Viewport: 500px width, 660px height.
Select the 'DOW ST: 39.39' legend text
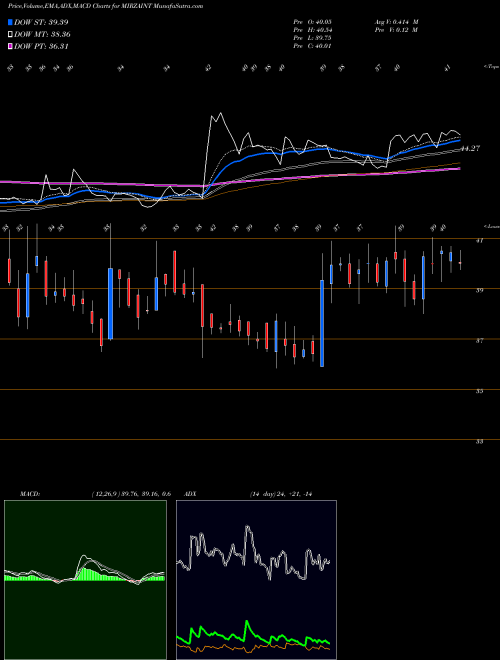pyautogui.click(x=41, y=22)
